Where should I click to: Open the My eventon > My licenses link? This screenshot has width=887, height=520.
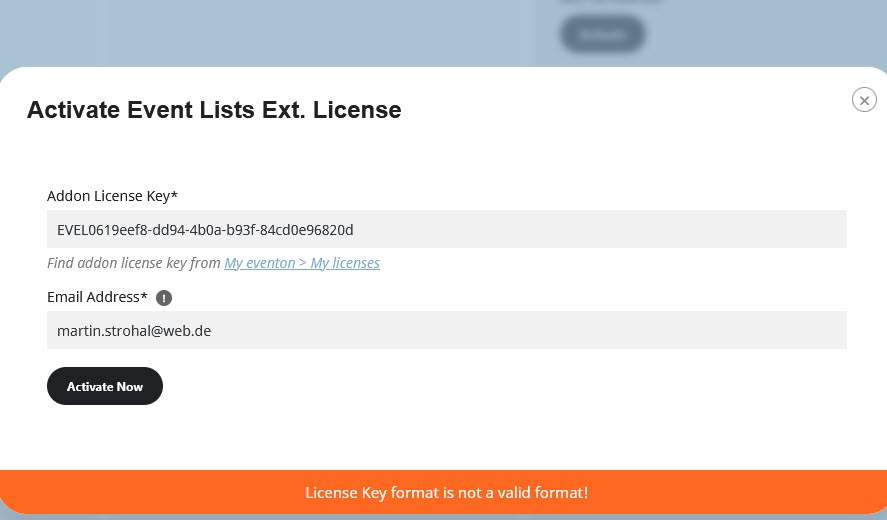coord(301,263)
